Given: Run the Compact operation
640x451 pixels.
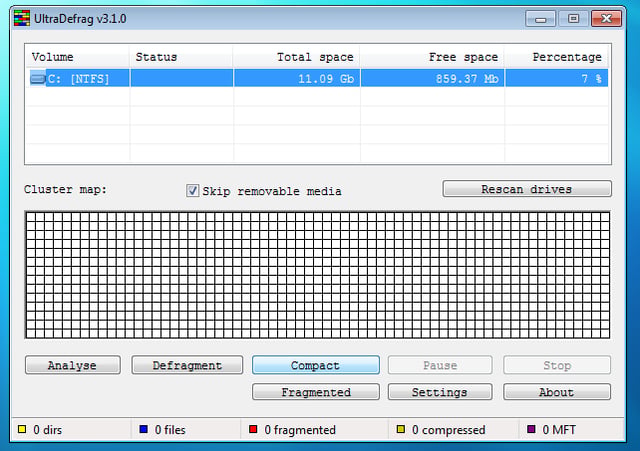Looking at the screenshot, I should (316, 365).
